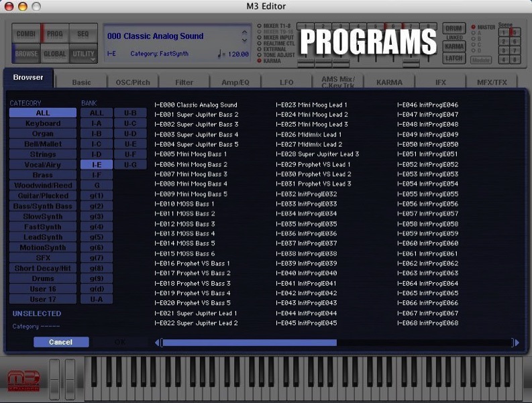Viewport: 532px width, 403px height.
Task: Select TONE ADJUST control assign
Action: [260, 55]
